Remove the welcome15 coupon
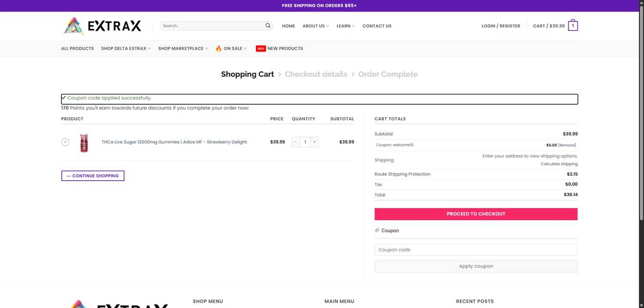 [567, 145]
